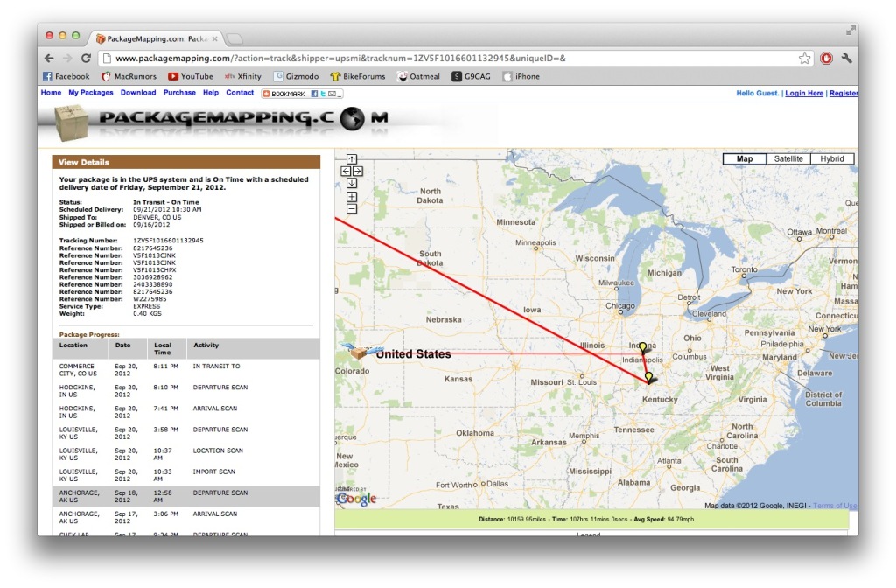Click the Register link
896x588 pixels.
(x=843, y=93)
